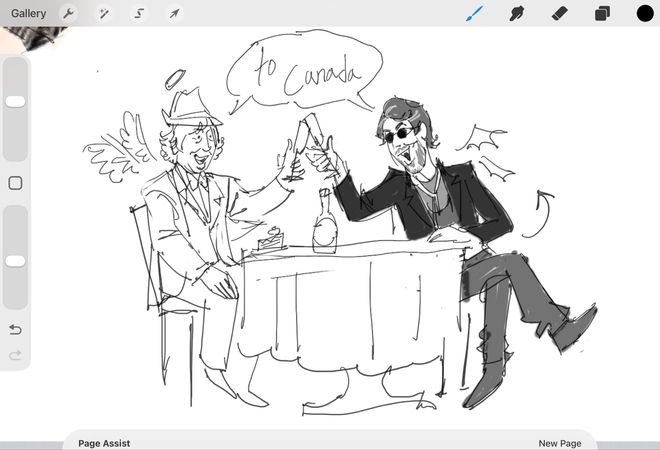The height and width of the screenshot is (450, 660).
Task: Redo the last undone stroke
Action: click(x=15, y=355)
